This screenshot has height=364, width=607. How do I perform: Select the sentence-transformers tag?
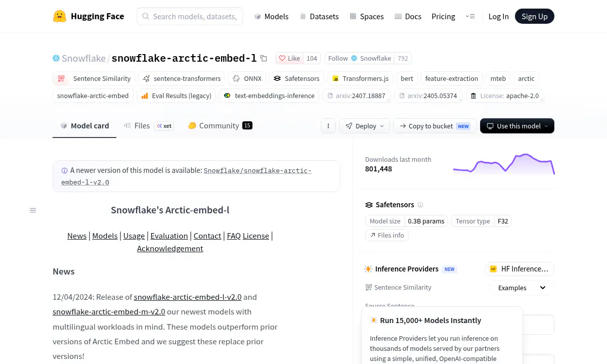point(182,78)
